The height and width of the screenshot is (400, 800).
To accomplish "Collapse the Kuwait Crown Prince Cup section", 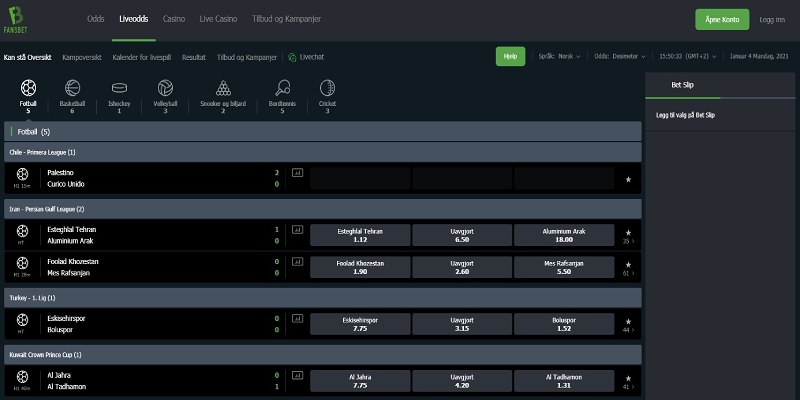I will pyautogui.click(x=323, y=355).
